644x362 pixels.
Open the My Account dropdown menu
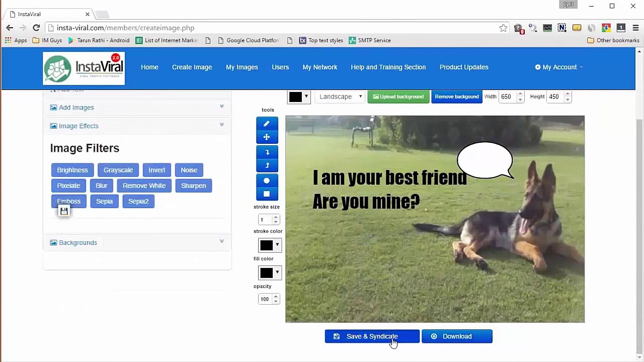pos(558,67)
